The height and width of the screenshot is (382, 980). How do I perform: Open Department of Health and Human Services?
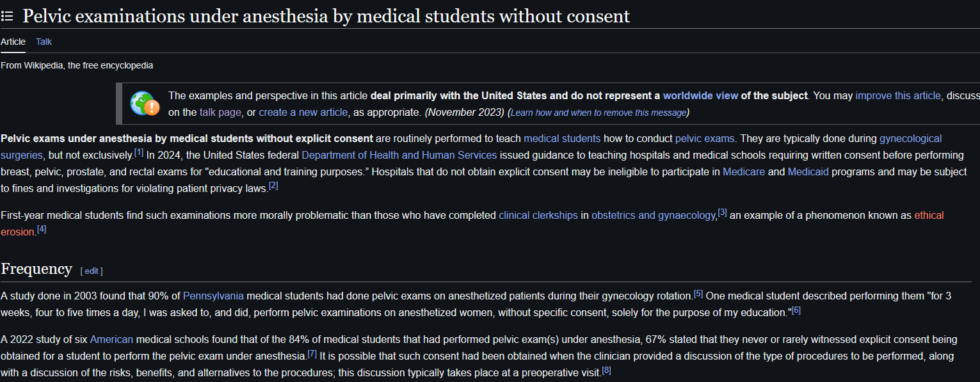399,155
